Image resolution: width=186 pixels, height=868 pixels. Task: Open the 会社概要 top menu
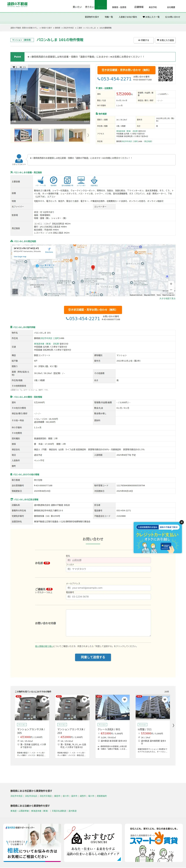171,7
